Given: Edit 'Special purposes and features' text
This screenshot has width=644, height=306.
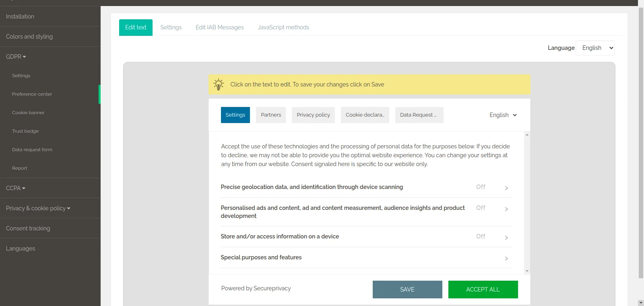Looking at the screenshot, I should coord(261,257).
